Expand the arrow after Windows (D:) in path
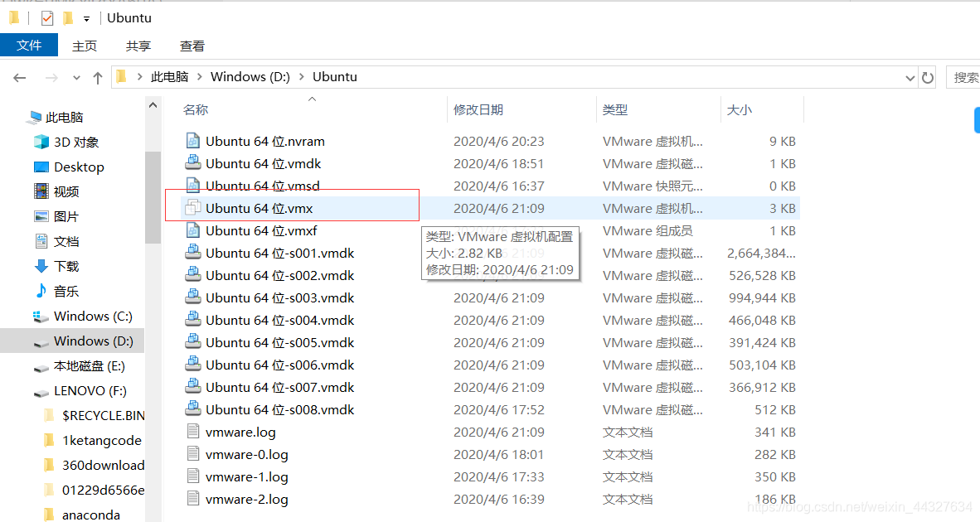The height and width of the screenshot is (522, 980). tap(301, 77)
